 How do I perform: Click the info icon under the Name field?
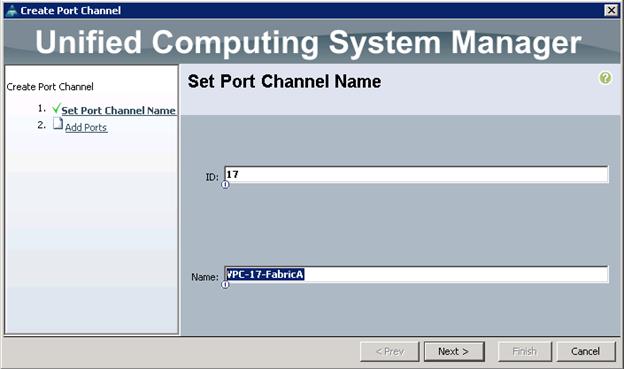click(x=225, y=284)
